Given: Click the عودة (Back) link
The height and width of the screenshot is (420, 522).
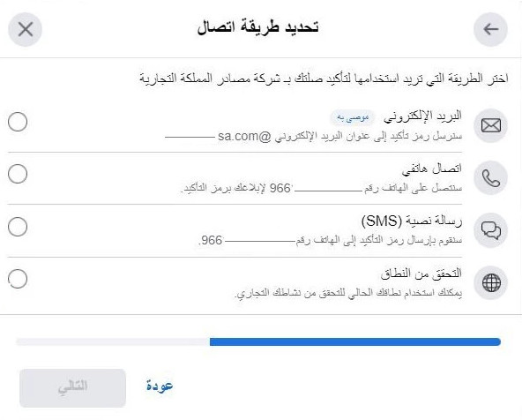Looking at the screenshot, I should (160, 386).
